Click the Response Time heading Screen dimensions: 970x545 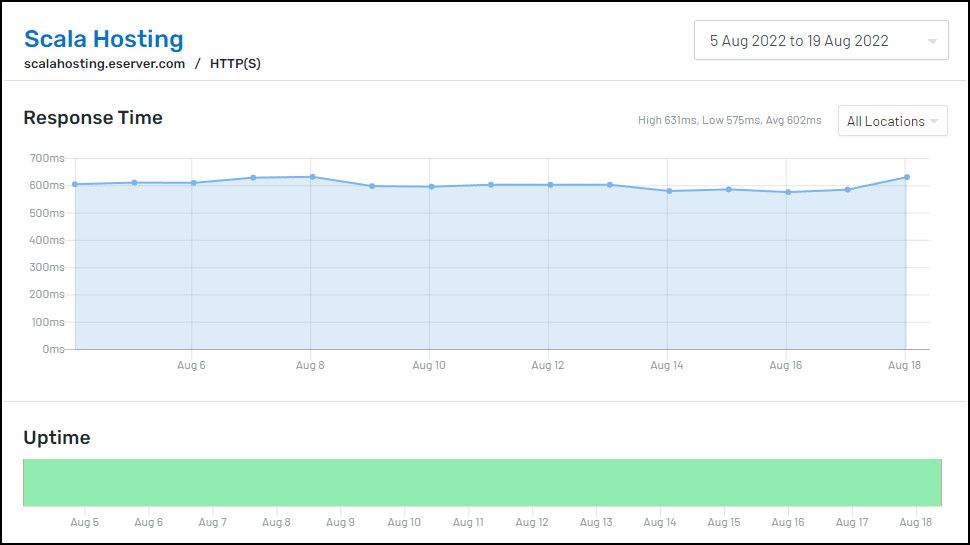pos(93,118)
